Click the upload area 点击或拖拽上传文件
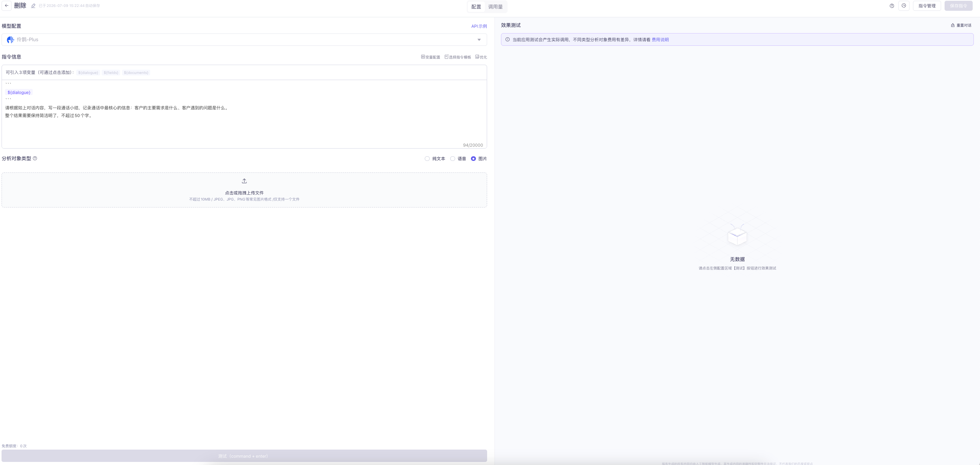Screen dimensions: 980x465 [244, 190]
